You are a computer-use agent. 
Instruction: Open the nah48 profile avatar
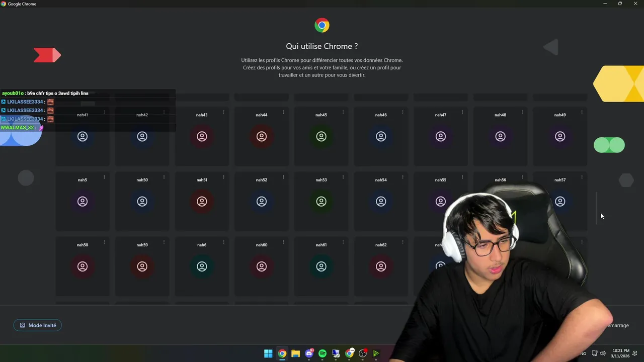point(500,136)
